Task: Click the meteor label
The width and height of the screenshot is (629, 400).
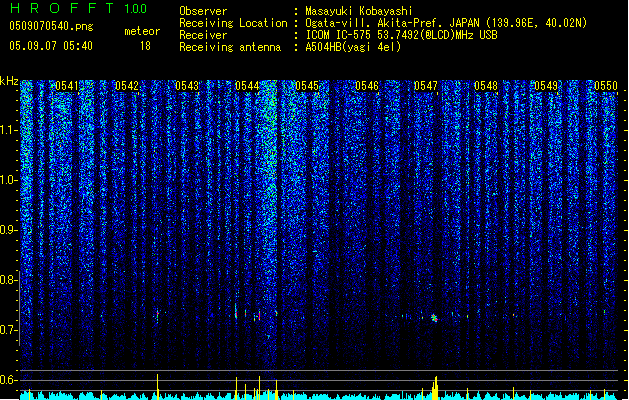Action: click(142, 31)
